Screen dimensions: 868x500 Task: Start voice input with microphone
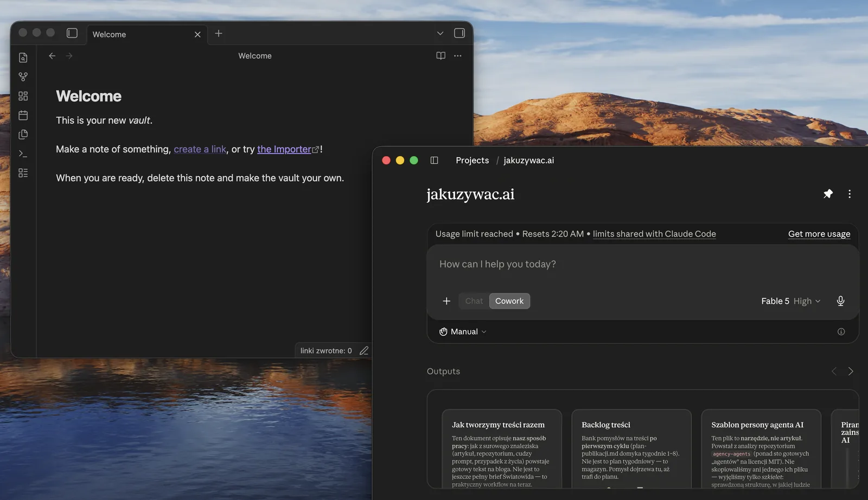(x=840, y=301)
